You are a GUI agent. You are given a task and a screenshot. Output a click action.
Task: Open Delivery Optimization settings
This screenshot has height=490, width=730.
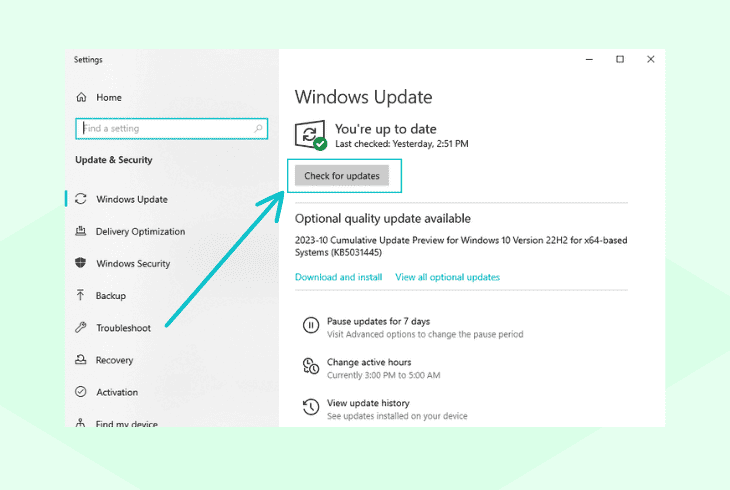140,231
